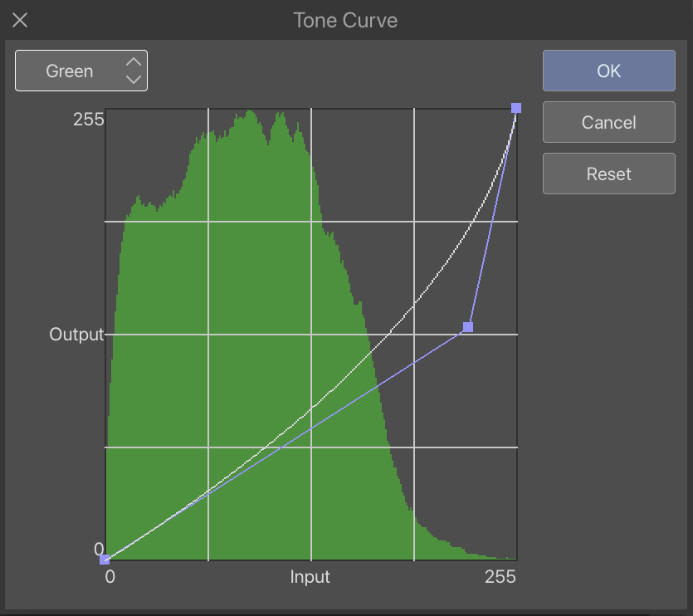This screenshot has width=693, height=616.
Task: Click the center grid intersection of graph
Action: 311,335
